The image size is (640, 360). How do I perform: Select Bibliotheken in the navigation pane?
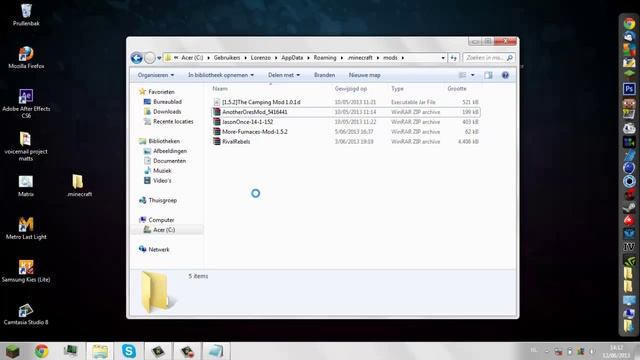point(164,141)
